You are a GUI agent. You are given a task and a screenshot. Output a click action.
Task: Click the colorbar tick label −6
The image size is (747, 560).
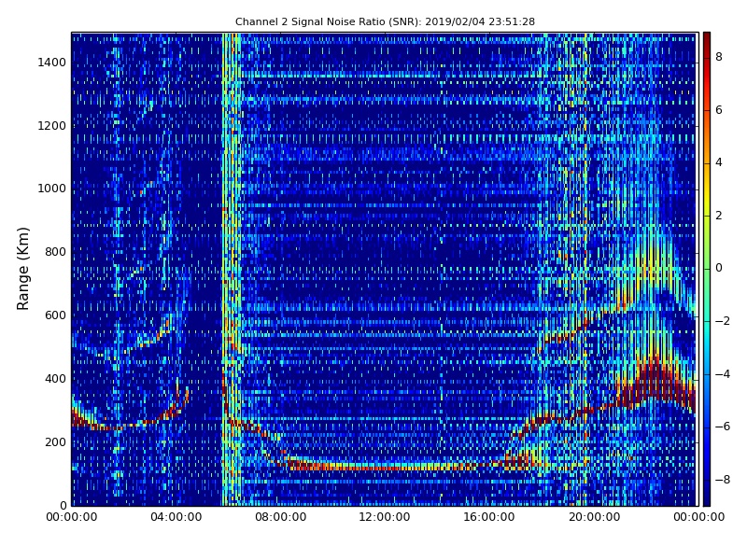click(723, 427)
